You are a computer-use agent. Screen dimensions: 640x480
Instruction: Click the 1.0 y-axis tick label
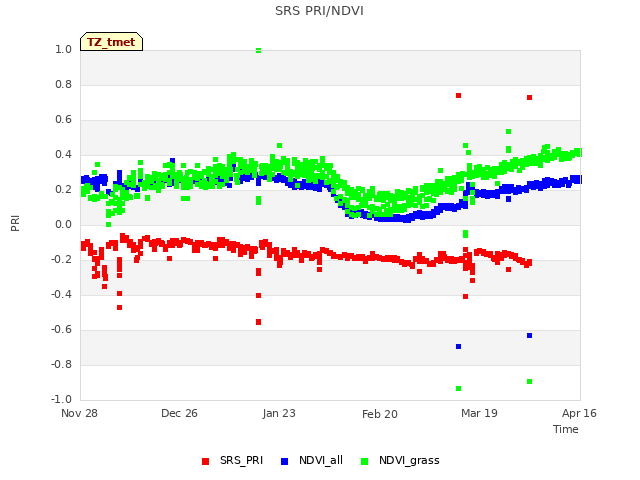click(x=63, y=49)
